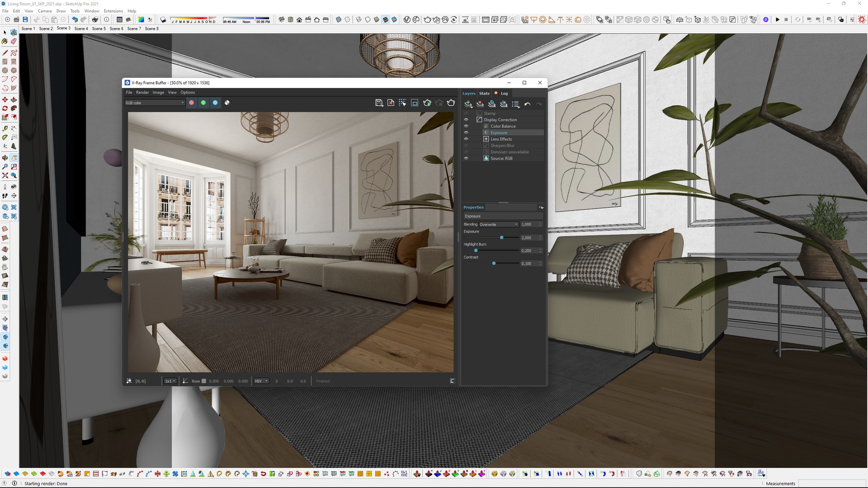The height and width of the screenshot is (488, 868).
Task: Click the Highlight Burn value field
Action: click(x=528, y=251)
